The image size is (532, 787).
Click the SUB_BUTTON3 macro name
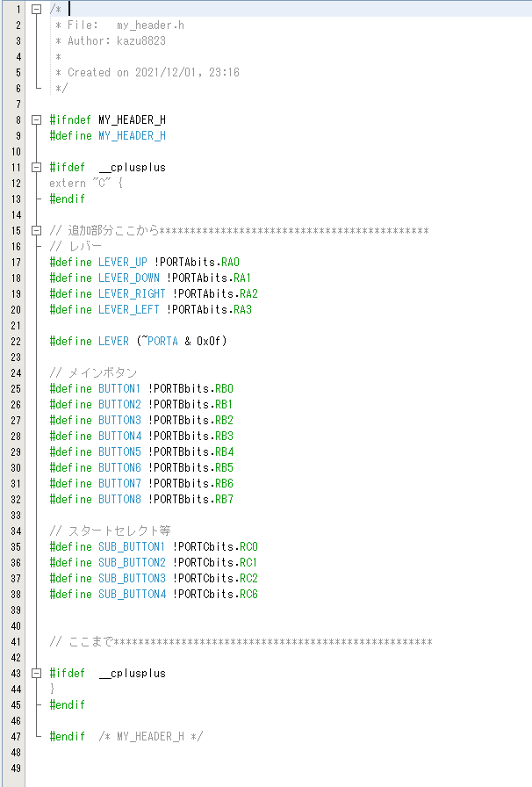click(132, 578)
